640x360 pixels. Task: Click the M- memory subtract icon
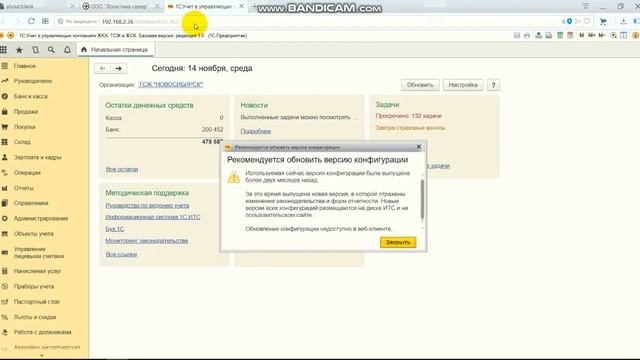pyautogui.click(x=602, y=36)
